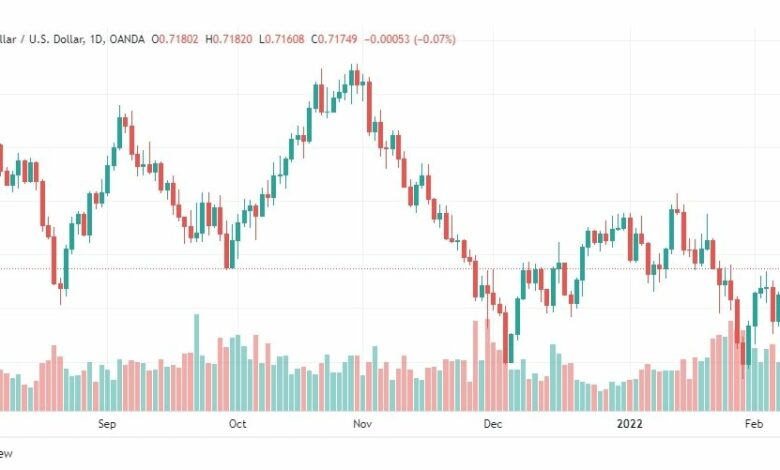This screenshot has height=470, width=780.
Task: Select the long red candle at early December low
Action: (505, 337)
